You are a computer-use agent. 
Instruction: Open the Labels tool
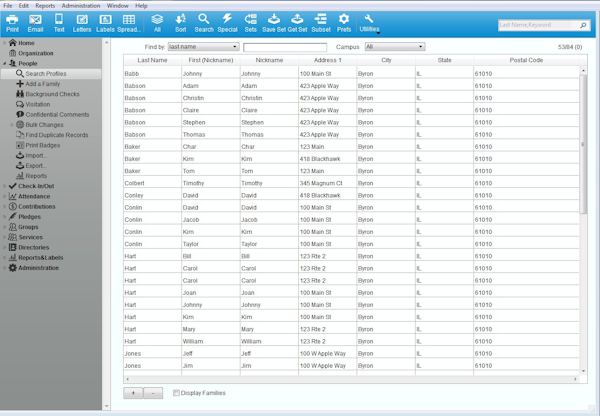pyautogui.click(x=105, y=23)
